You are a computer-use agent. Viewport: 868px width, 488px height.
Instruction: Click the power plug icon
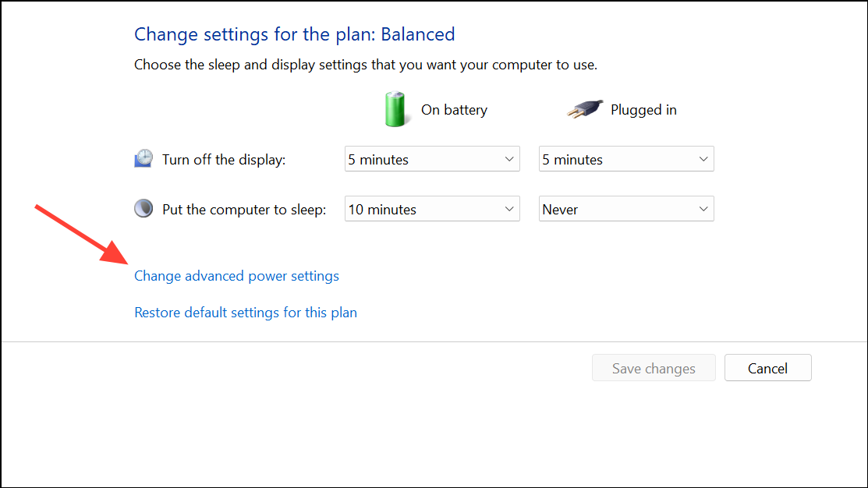(x=585, y=109)
